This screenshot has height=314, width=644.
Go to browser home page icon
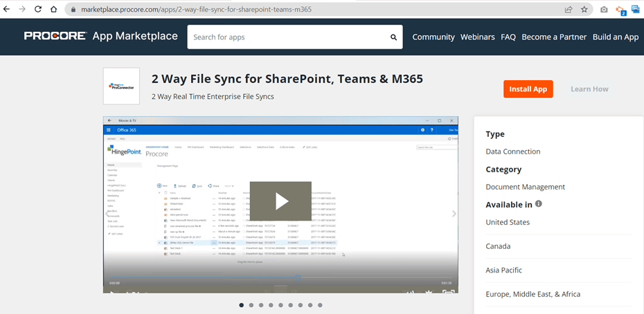55,10
